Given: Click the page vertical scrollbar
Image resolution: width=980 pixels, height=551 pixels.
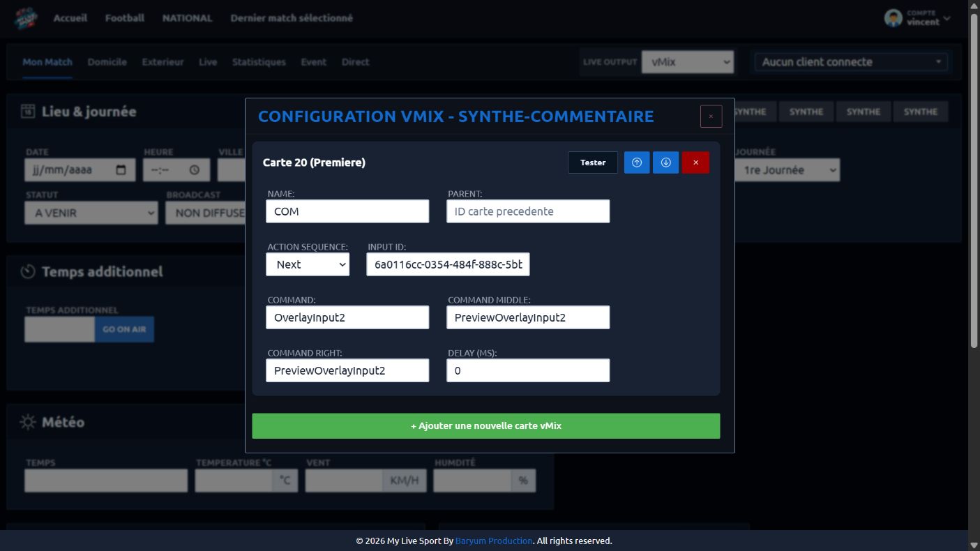Looking at the screenshot, I should click(974, 181).
